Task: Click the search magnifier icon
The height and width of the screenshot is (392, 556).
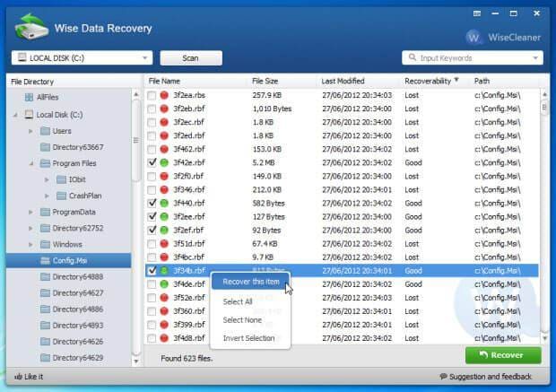Action: (412, 57)
